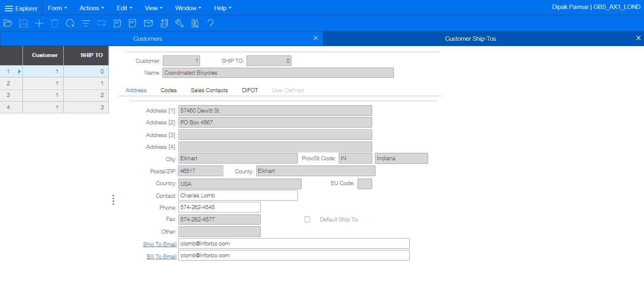This screenshot has width=644, height=285.
Task: Click the filter lines toolbar icon
Action: click(x=86, y=23)
